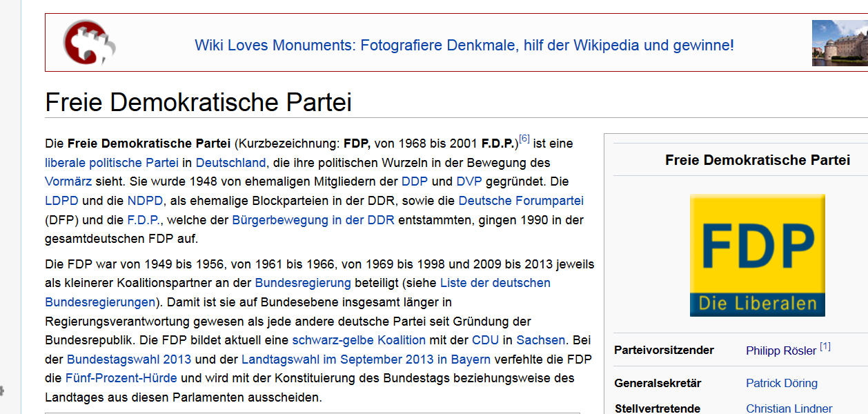Open footnote [1] beside Philipp Rösler
Image resolution: width=868 pixels, height=414 pixels.
point(825,346)
